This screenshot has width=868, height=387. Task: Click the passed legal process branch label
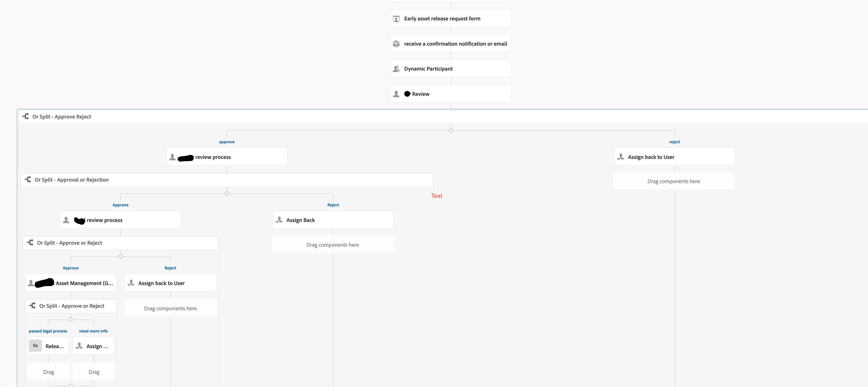[x=48, y=331]
